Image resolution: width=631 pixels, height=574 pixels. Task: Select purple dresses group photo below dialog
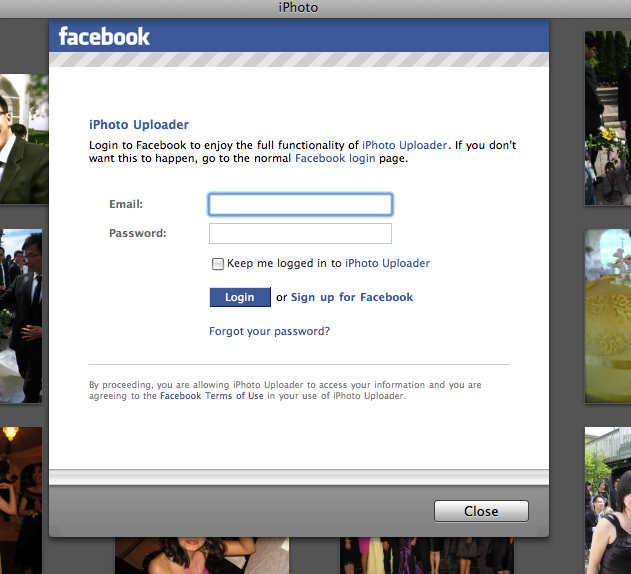click(x=427, y=555)
